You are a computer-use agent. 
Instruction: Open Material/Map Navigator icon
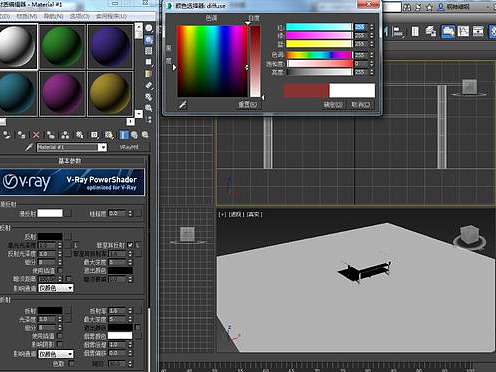149,119
